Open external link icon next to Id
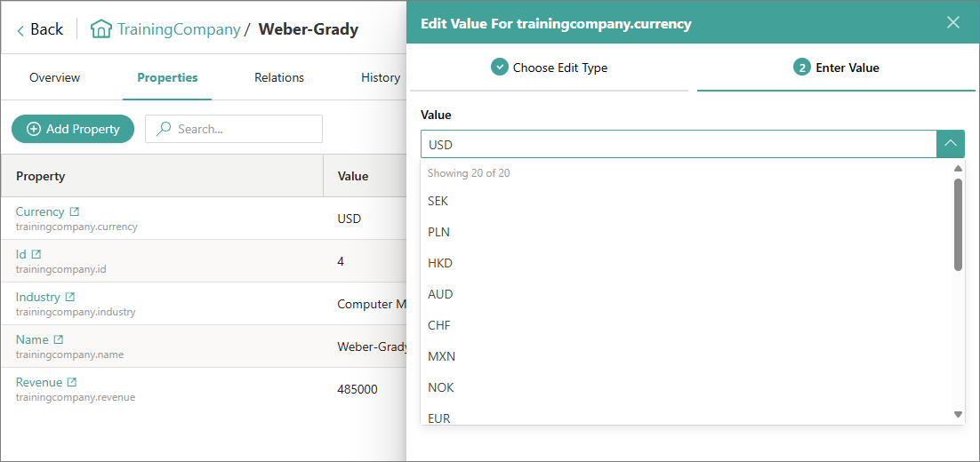 [x=36, y=254]
